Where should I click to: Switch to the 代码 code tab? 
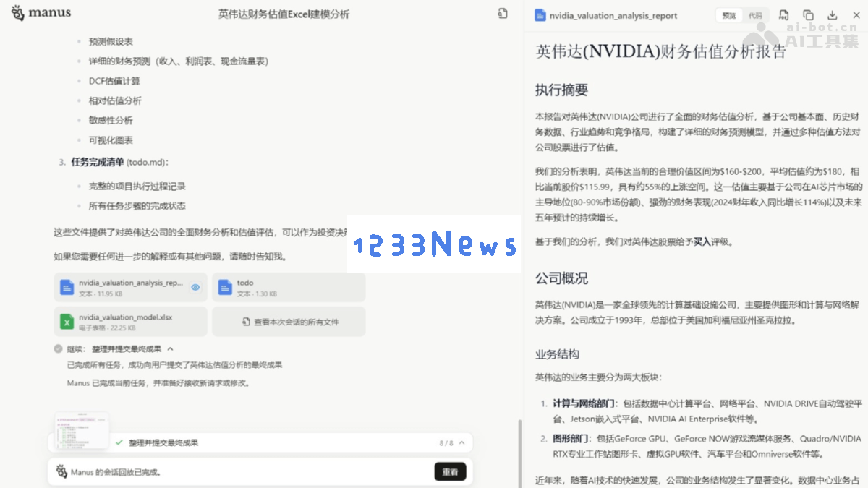(755, 15)
